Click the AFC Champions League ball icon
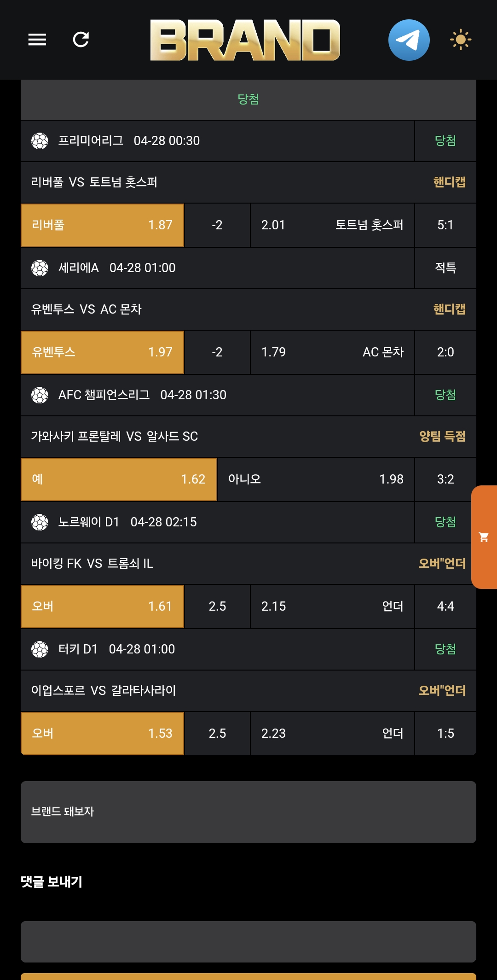497x980 pixels. (x=40, y=395)
